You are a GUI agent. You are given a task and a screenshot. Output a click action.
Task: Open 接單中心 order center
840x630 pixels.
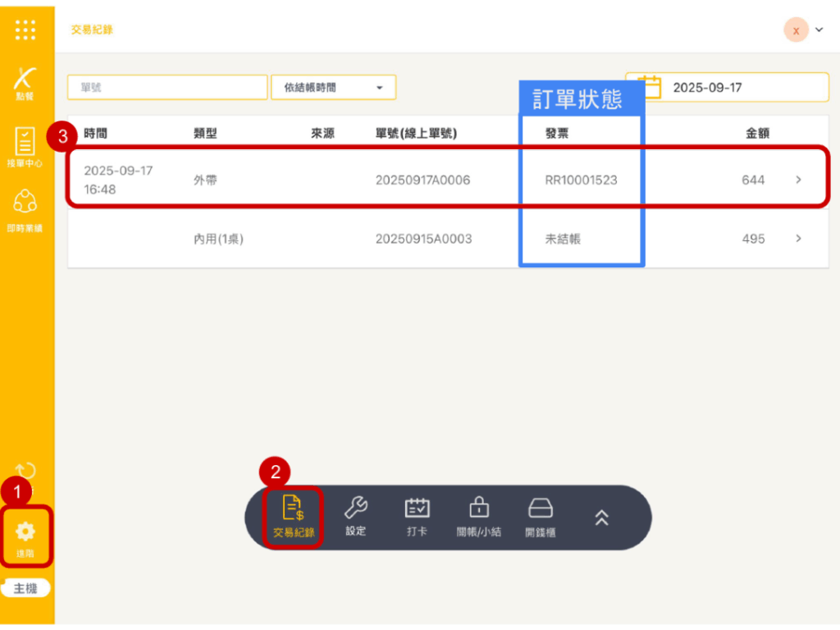click(x=25, y=148)
